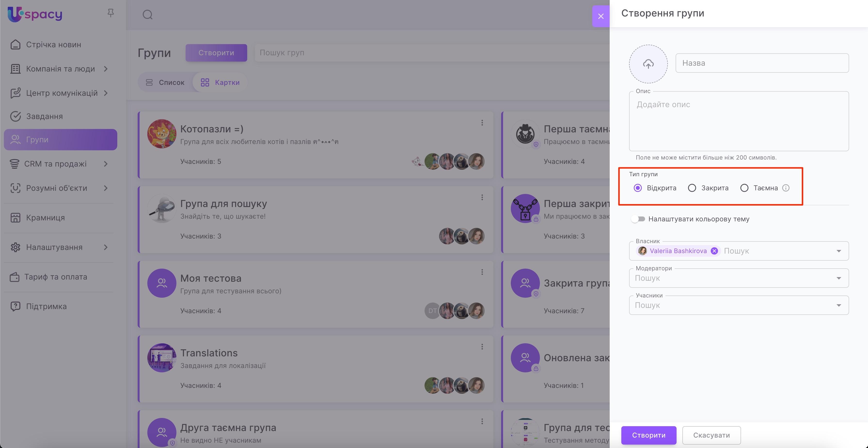The width and height of the screenshot is (868, 448).
Task: Click the Назва name input field
Action: click(762, 63)
